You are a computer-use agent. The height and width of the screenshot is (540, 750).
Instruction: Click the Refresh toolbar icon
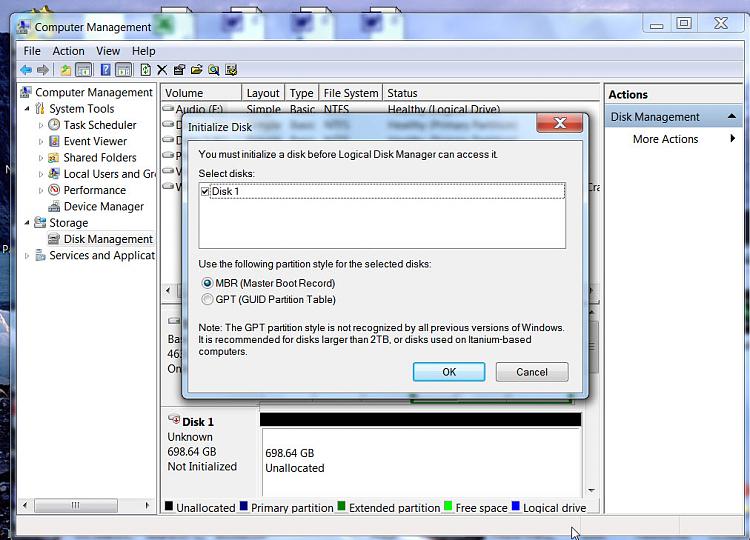pyautogui.click(x=145, y=70)
